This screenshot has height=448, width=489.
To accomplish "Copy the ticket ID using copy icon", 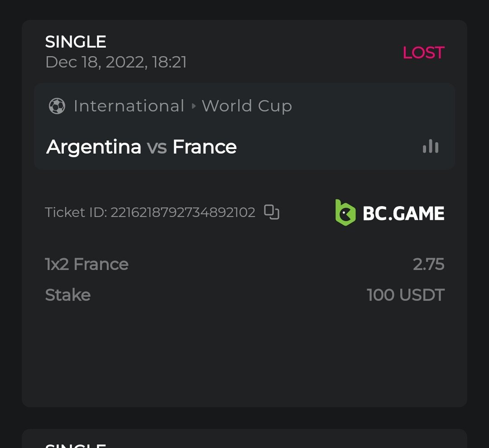I will (x=272, y=212).
